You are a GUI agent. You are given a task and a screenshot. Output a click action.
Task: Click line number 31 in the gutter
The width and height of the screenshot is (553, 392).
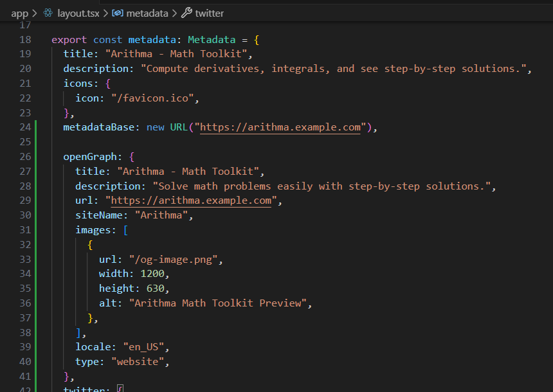25,230
